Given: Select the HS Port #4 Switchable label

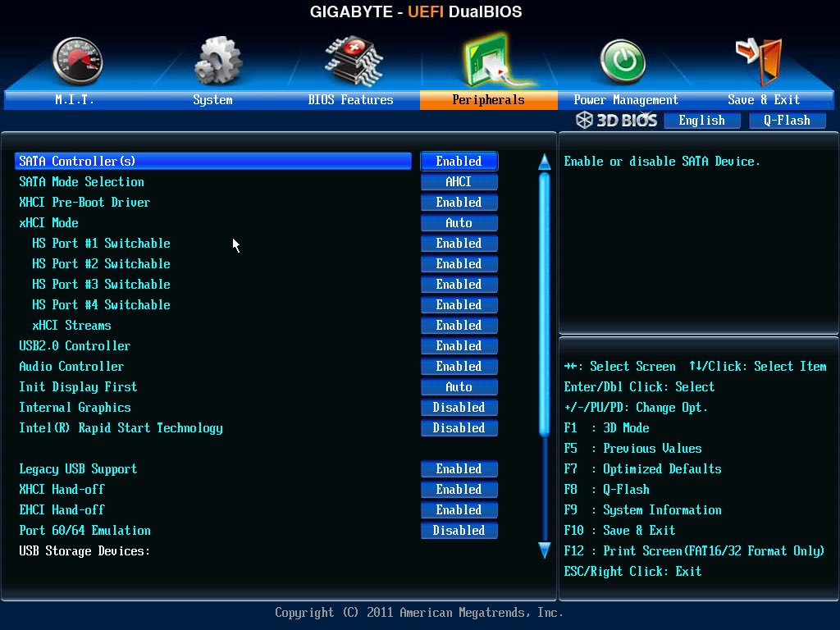Looking at the screenshot, I should (101, 305).
